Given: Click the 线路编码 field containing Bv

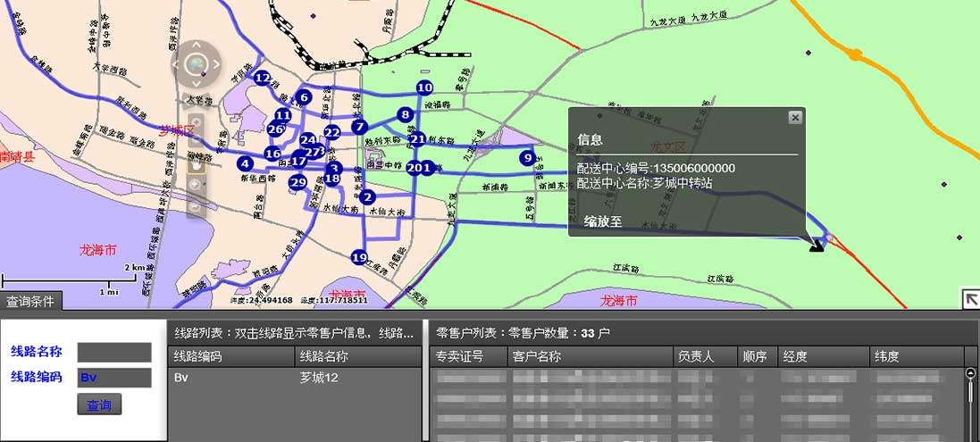Looking at the screenshot, I should 114,378.
